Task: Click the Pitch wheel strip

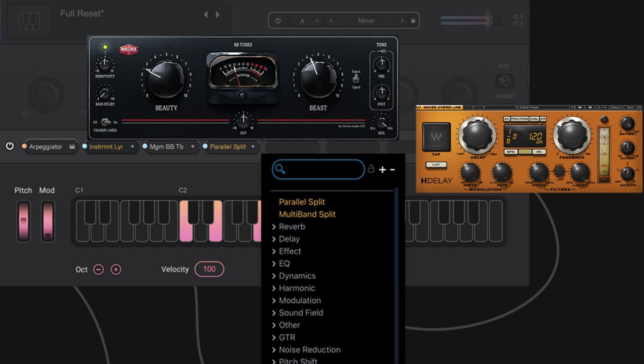Action: coord(23,221)
